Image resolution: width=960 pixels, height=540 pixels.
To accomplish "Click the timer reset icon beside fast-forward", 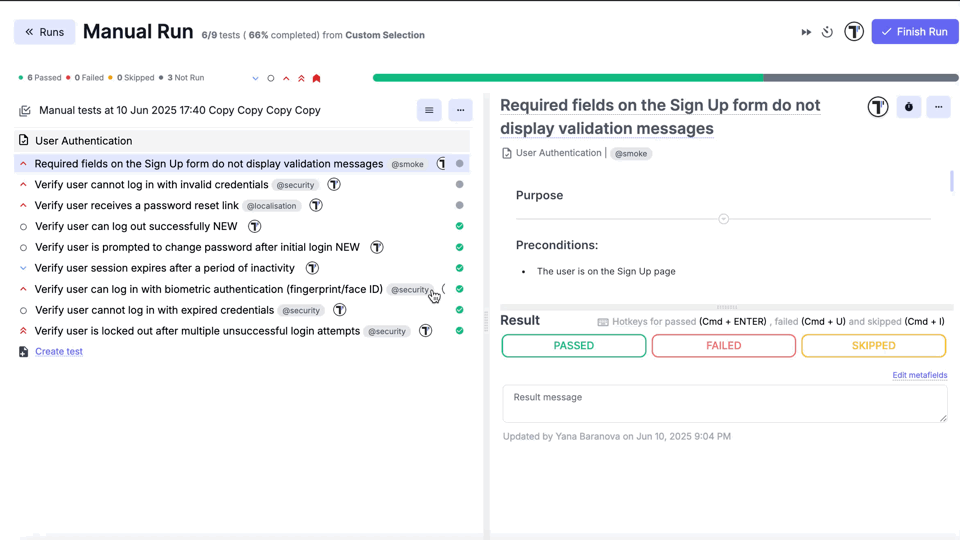I will [827, 32].
